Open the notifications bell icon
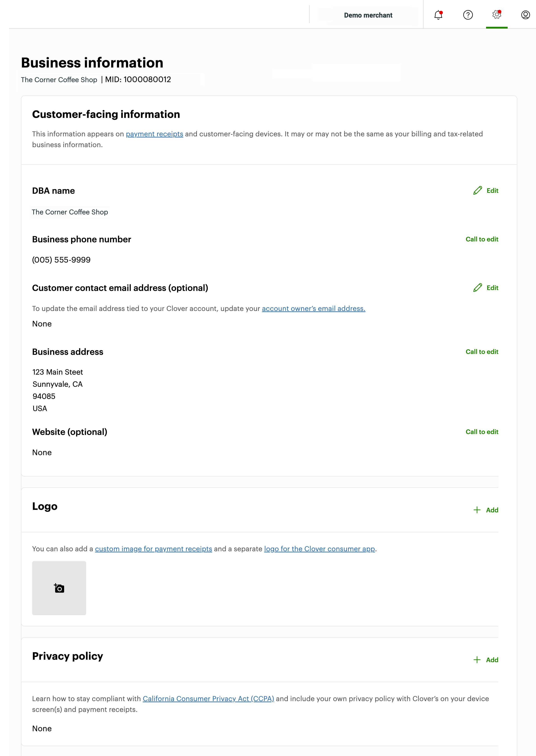536x756 pixels. click(438, 15)
